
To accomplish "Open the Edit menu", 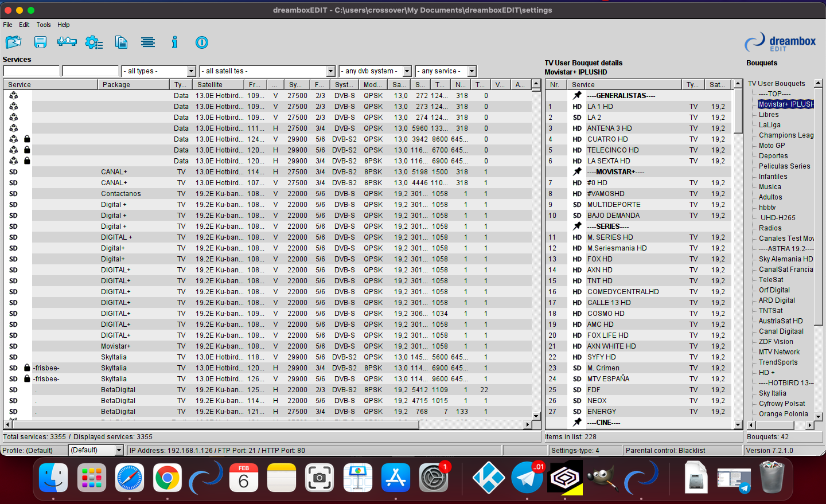I will (x=24, y=25).
